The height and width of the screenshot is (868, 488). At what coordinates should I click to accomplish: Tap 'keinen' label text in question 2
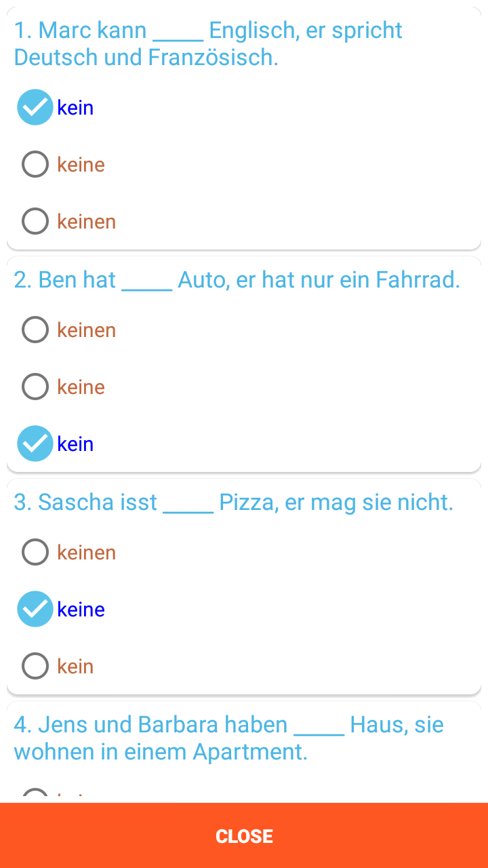[86, 330]
